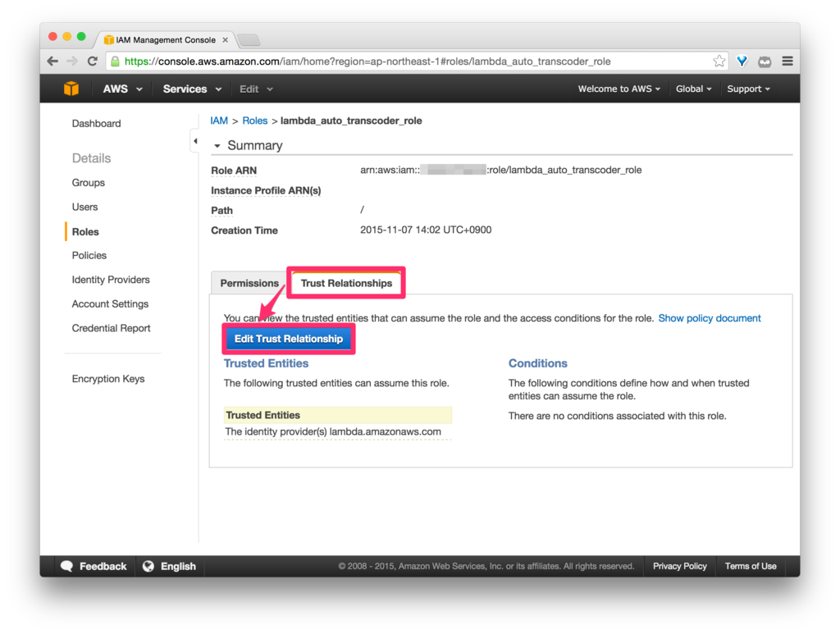This screenshot has width=840, height=634.
Task: Click the Feedback button in footer
Action: [x=94, y=566]
